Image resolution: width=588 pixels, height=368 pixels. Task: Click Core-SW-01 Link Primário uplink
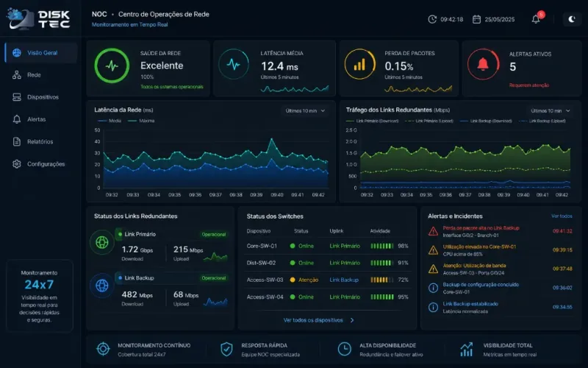[345, 246]
